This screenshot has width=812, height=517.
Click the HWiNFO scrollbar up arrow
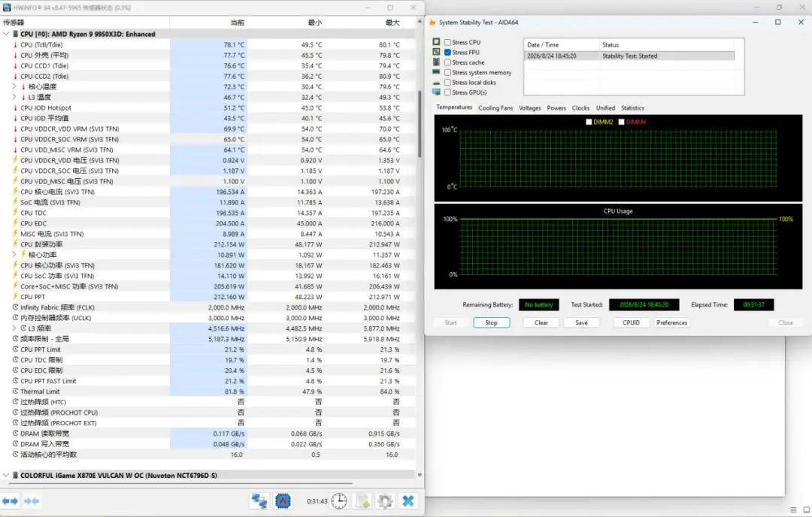(x=420, y=23)
